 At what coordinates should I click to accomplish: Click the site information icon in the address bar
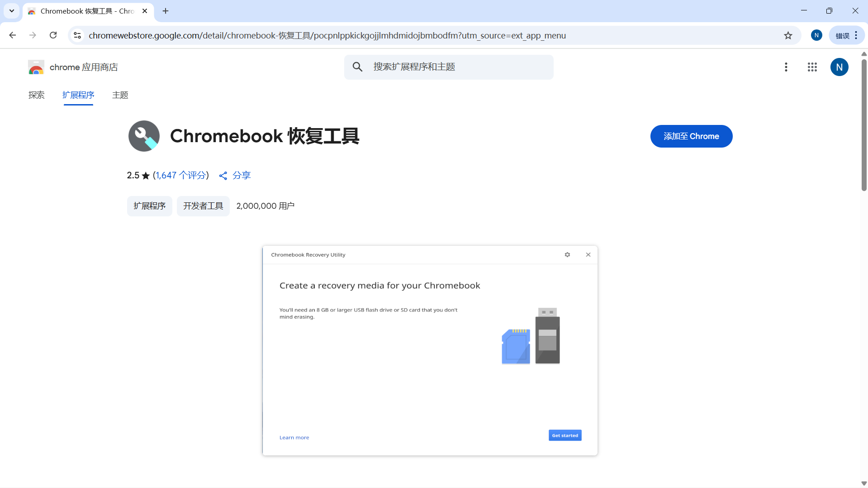pos(77,35)
